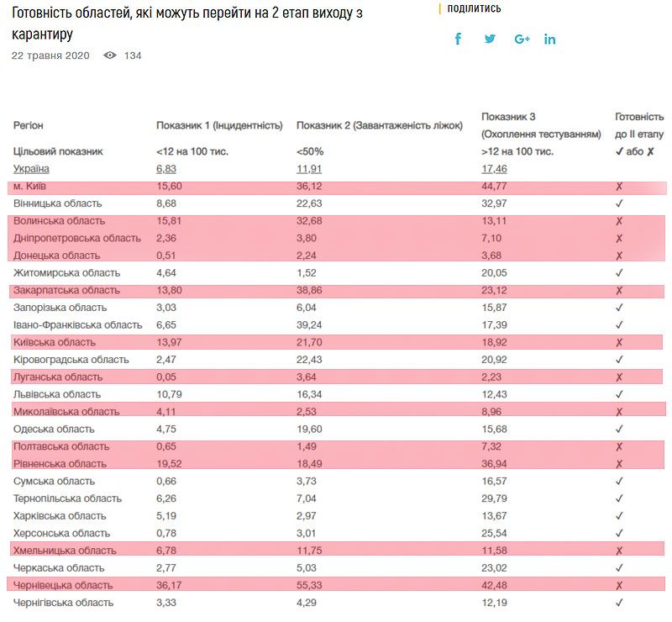
Task: Share via Google Plus icon
Action: pyautogui.click(x=522, y=39)
